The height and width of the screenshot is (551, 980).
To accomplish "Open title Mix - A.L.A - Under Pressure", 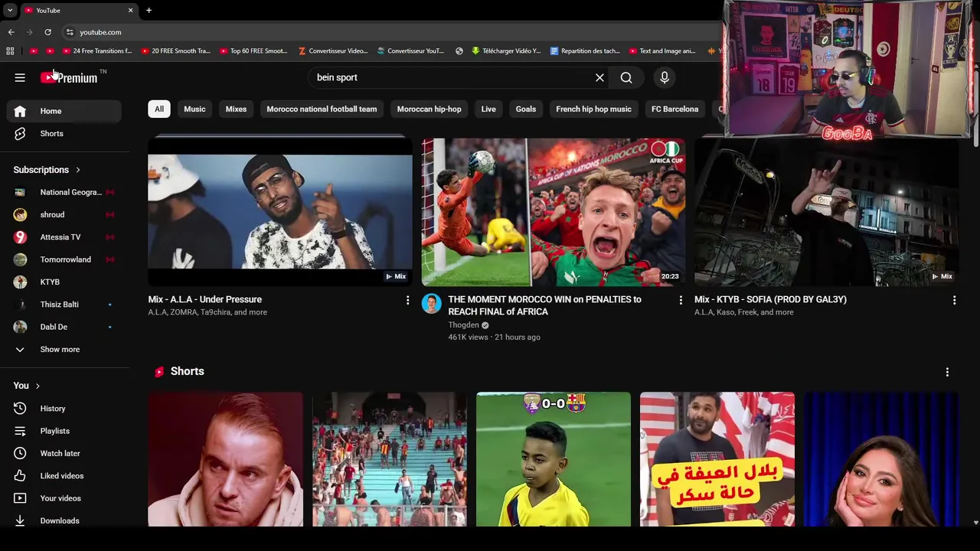I will click(x=204, y=299).
